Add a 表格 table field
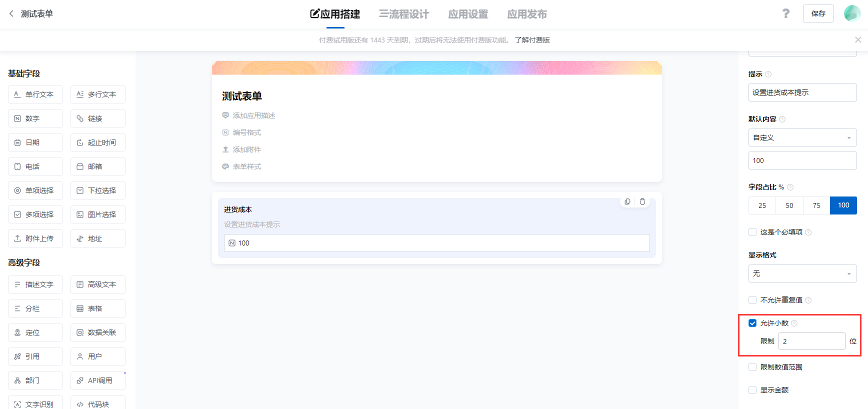Image resolution: width=868 pixels, height=409 pixels. pyautogui.click(x=98, y=308)
